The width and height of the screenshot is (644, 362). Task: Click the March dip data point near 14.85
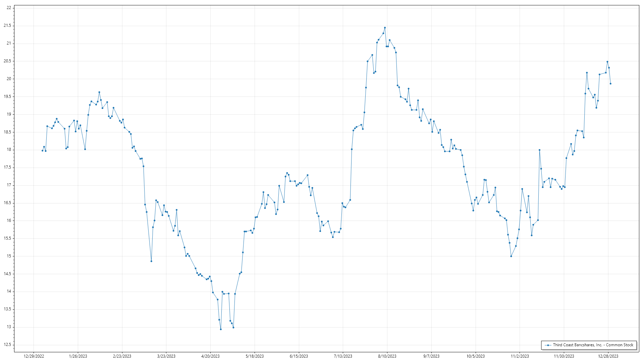click(x=151, y=261)
